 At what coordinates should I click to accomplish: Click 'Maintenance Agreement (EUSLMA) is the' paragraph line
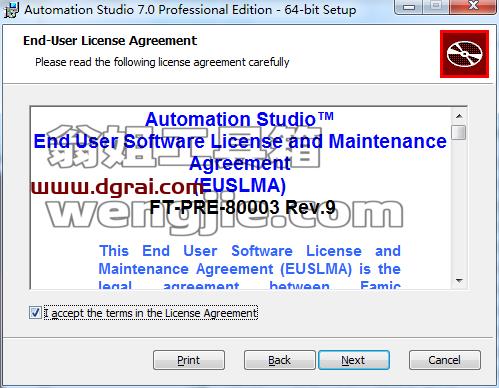(x=250, y=269)
